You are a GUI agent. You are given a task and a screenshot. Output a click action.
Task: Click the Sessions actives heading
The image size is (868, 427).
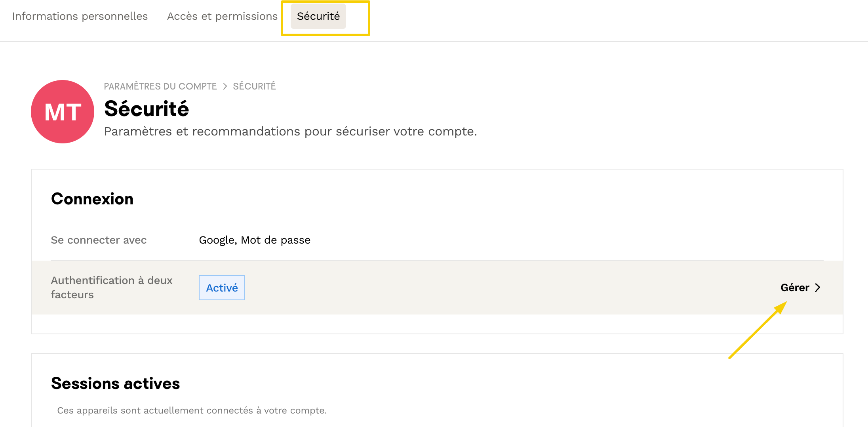pos(116,383)
